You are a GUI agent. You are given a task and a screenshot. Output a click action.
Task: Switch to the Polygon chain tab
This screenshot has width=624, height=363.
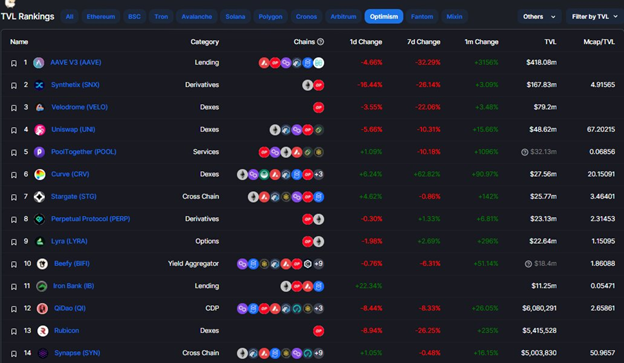tap(270, 16)
